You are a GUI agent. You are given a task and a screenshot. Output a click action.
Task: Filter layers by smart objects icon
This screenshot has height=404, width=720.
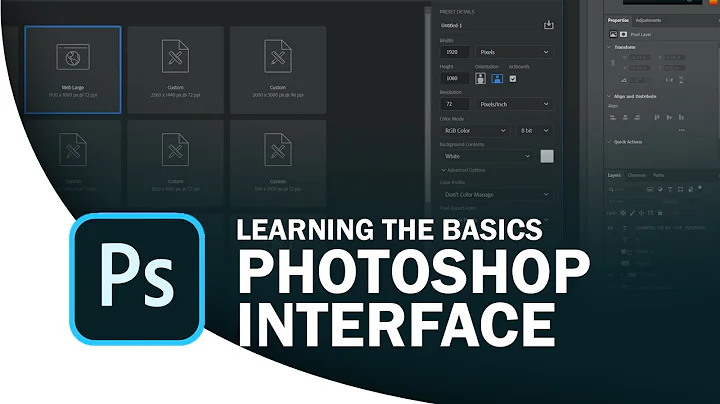coord(691,189)
